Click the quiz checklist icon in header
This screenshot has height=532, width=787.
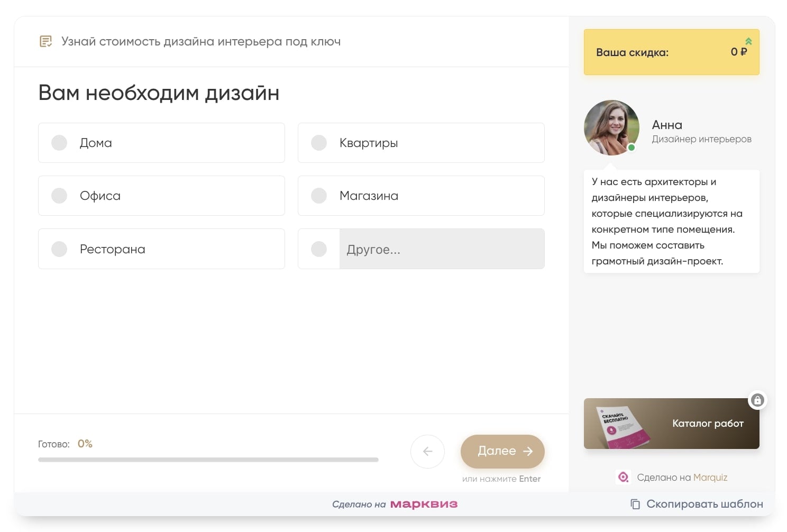[x=46, y=41]
